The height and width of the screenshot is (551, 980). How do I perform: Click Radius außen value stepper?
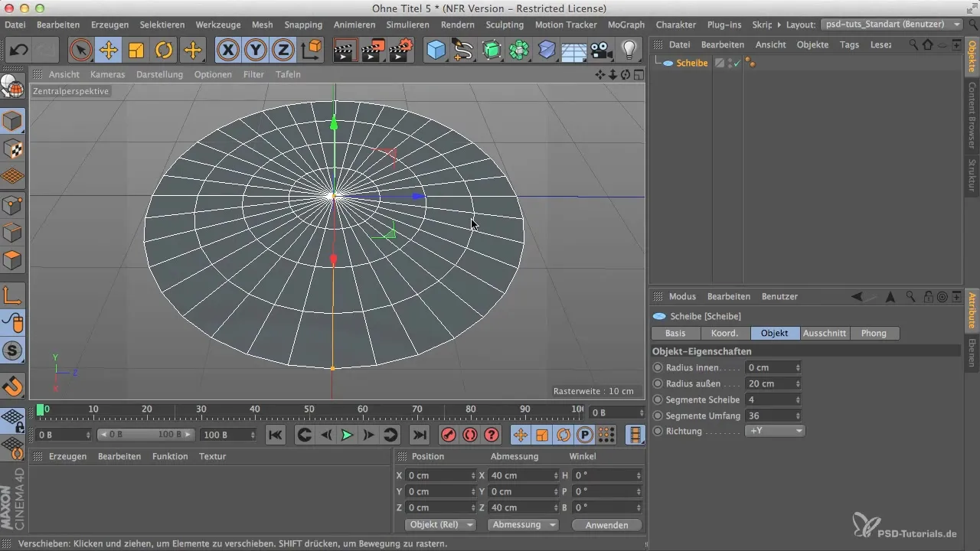(x=798, y=383)
